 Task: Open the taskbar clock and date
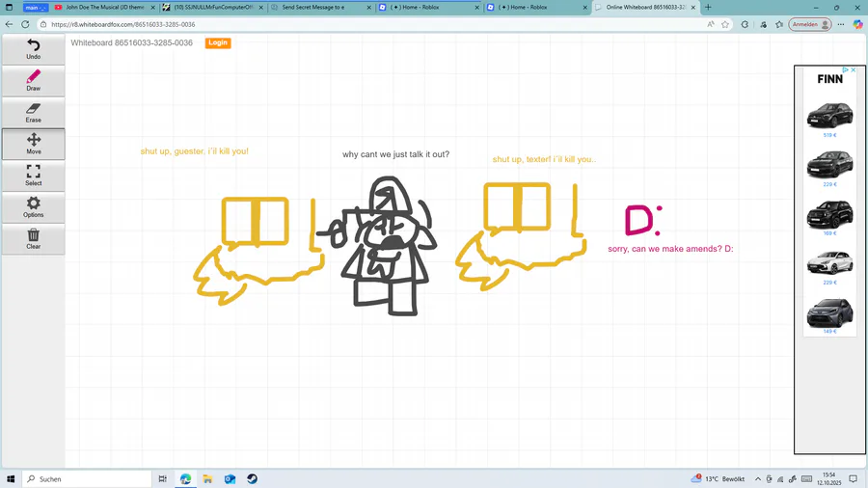click(x=828, y=478)
